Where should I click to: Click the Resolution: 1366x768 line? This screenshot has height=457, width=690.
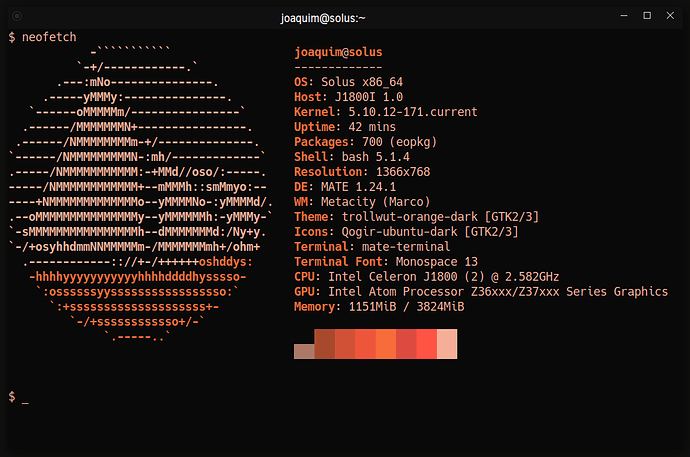[x=362, y=172]
